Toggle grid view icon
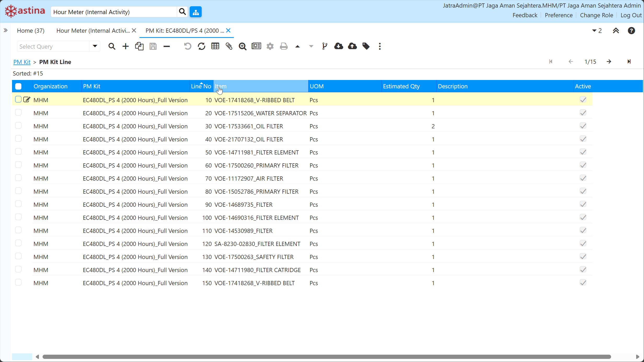 point(215,46)
